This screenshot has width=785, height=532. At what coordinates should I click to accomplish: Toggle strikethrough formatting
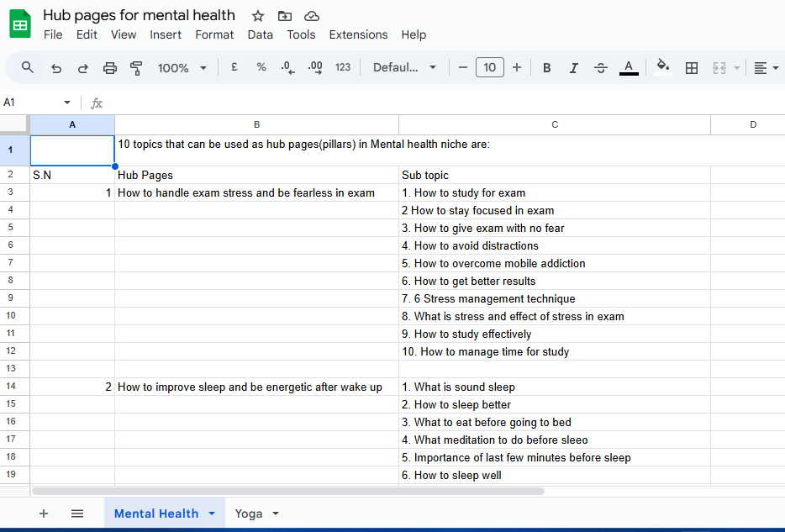[x=601, y=68]
